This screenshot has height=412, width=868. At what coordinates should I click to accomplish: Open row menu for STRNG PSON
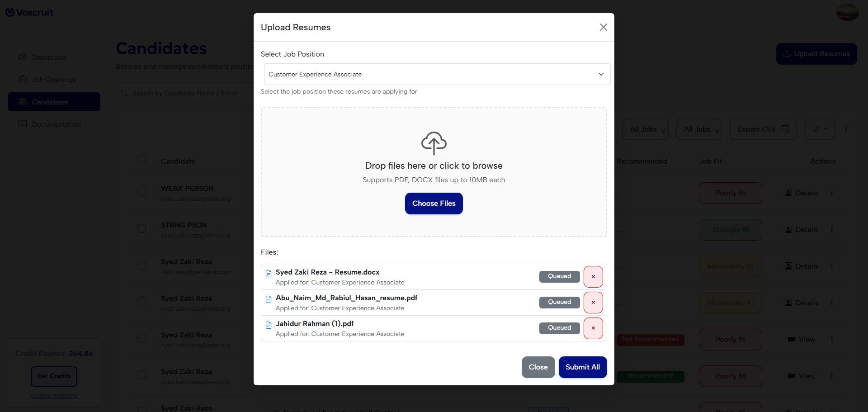[832, 230]
